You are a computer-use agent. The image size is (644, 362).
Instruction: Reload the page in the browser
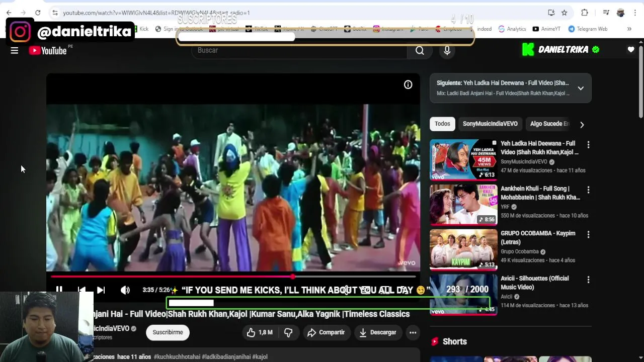point(38,13)
